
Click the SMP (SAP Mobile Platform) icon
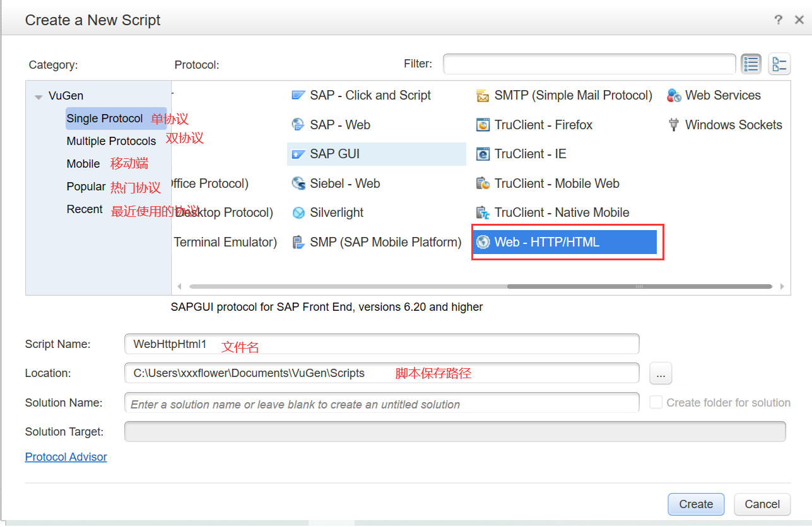point(298,243)
